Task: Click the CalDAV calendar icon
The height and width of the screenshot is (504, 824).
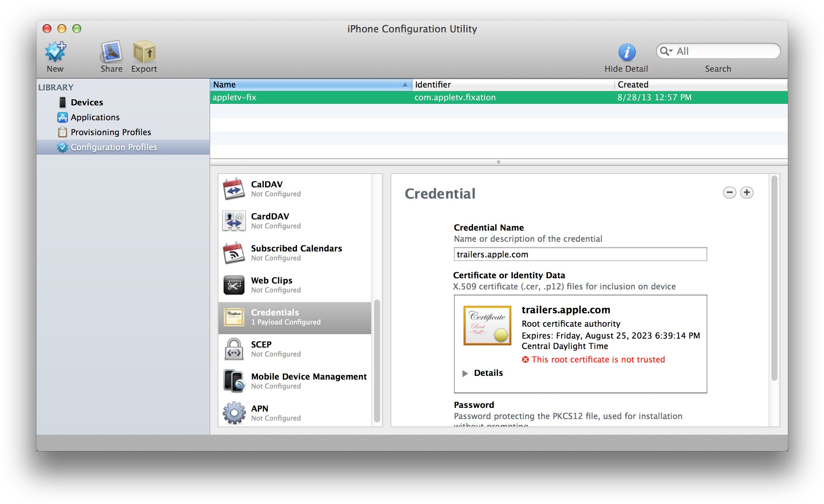Action: pyautogui.click(x=234, y=189)
